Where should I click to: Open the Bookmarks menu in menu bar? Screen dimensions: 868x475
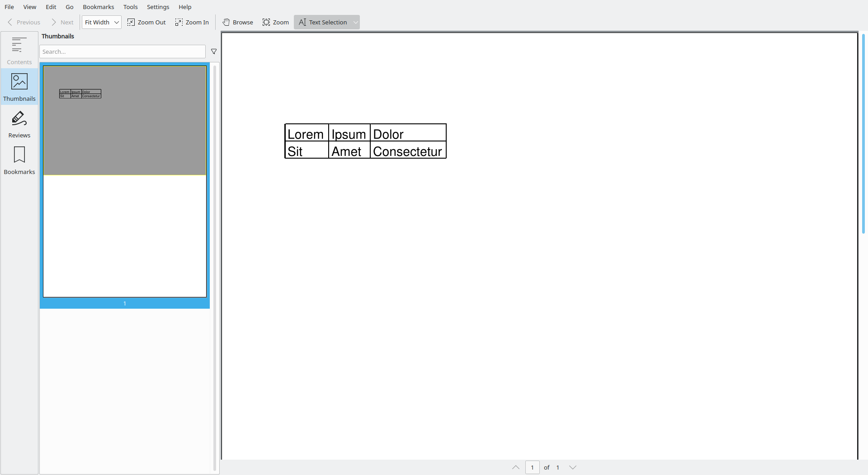[x=99, y=7]
